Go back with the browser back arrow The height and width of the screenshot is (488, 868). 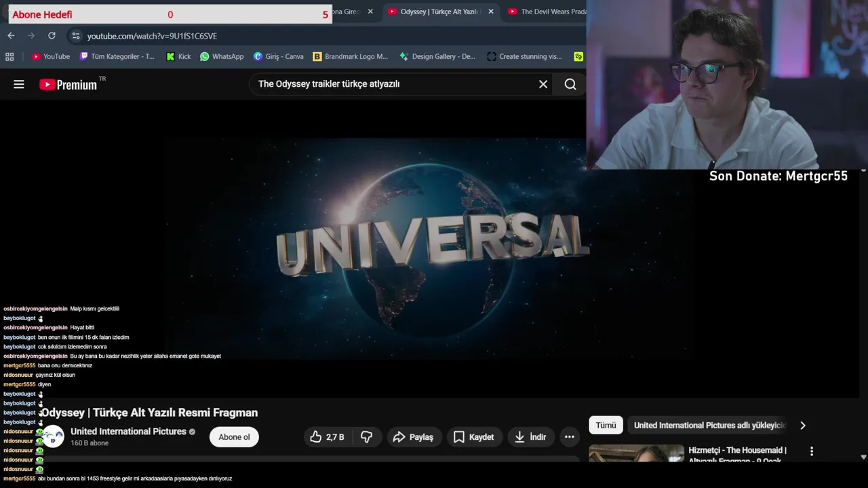click(x=11, y=36)
